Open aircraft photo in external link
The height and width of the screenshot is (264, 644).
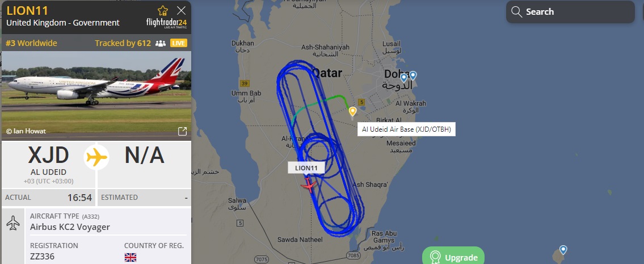tap(182, 131)
